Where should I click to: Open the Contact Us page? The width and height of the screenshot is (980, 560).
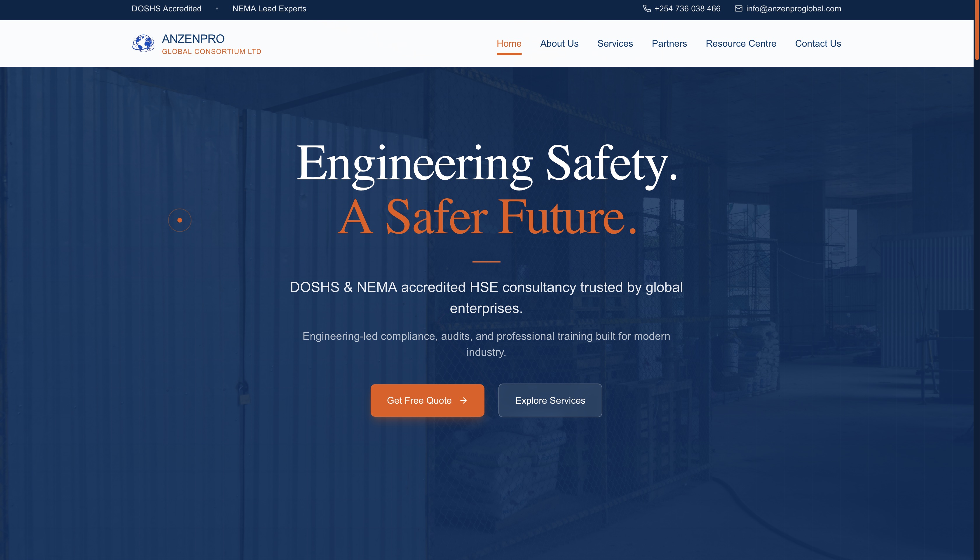tap(818, 43)
